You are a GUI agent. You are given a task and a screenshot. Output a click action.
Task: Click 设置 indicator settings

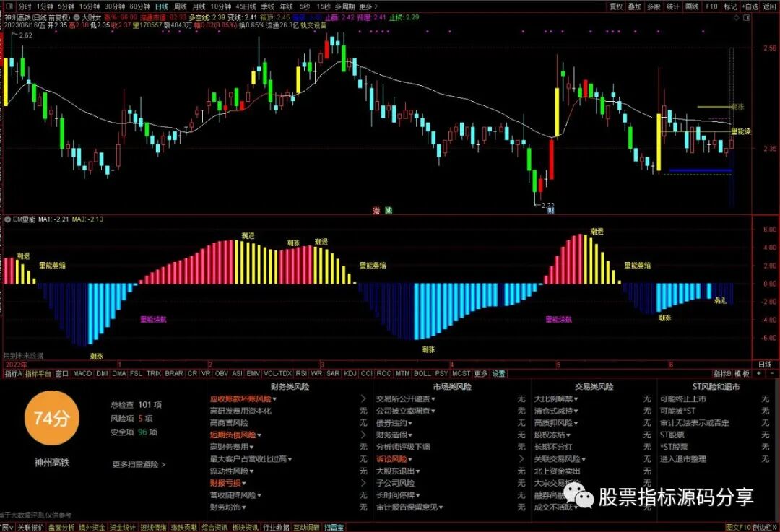coord(498,373)
